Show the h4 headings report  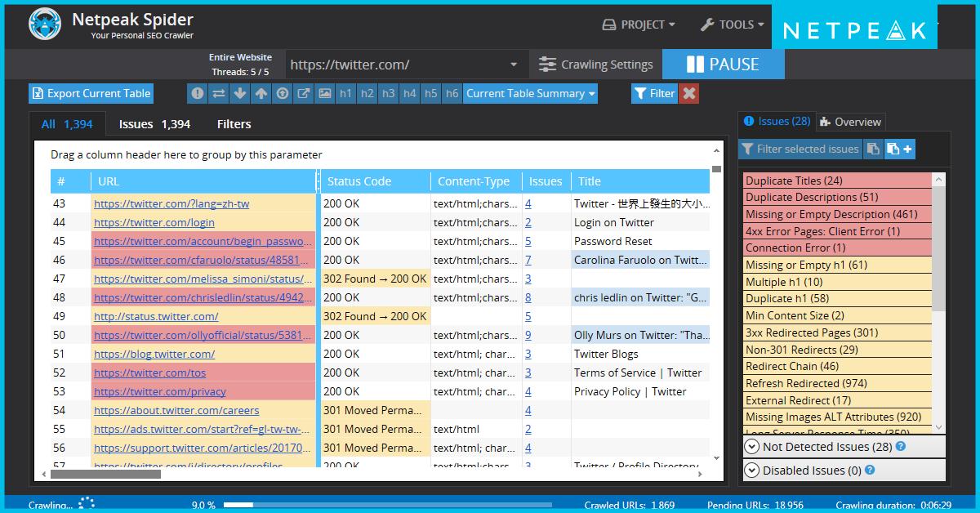[x=409, y=93]
